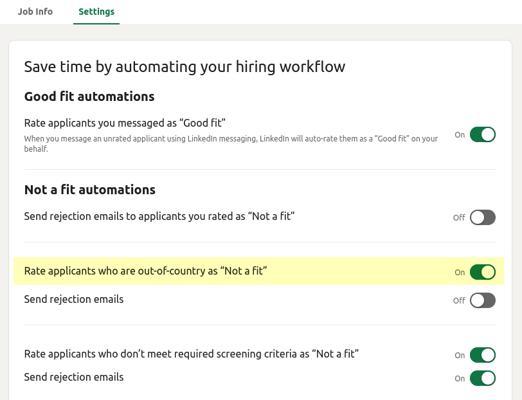
Task: Click the heading 'Save time by automating your hiring workflow'
Action: click(x=185, y=67)
